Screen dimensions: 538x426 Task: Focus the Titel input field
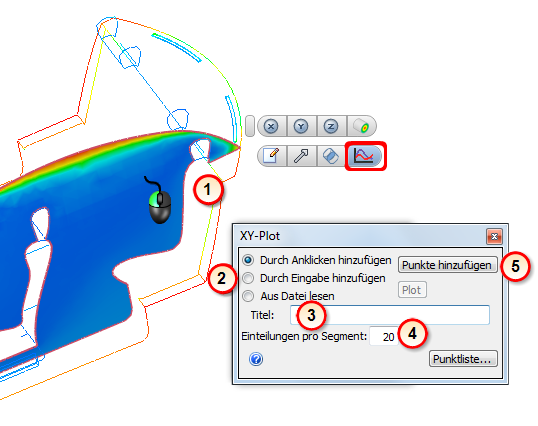pos(390,315)
